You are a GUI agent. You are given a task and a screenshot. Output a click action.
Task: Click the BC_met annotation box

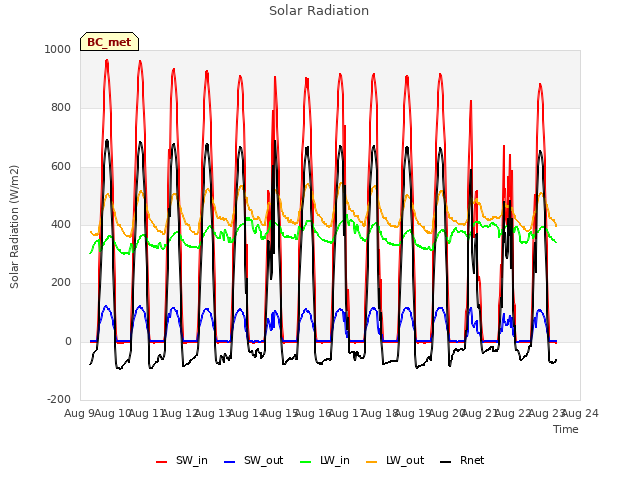tap(109, 42)
